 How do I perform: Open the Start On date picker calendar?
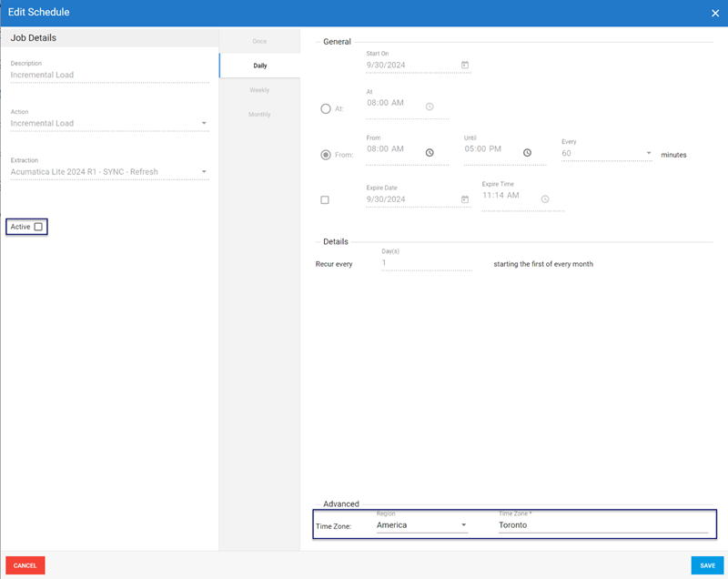(x=464, y=65)
